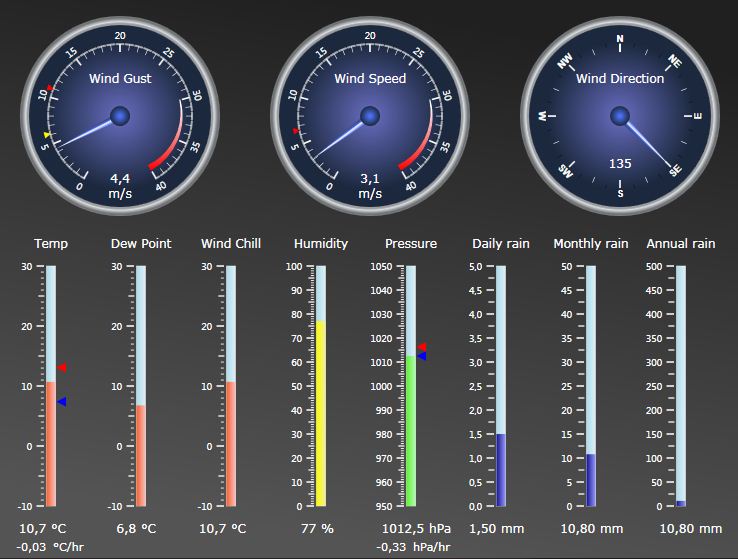738x559 pixels.
Task: Click the red marker on Wind Speed dial
Action: (x=295, y=131)
